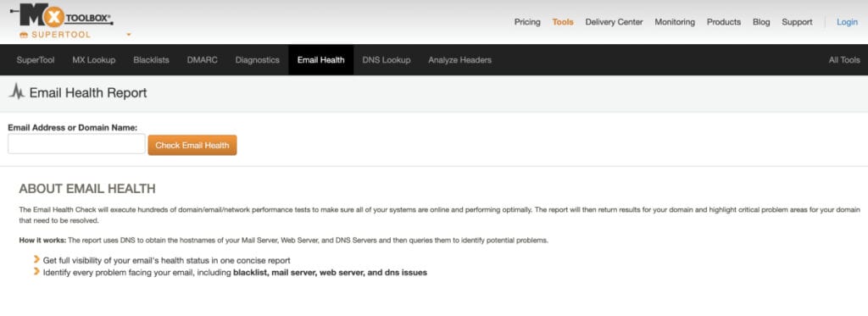Switch to the SuperTool tab
The image size is (868, 316).
point(36,60)
